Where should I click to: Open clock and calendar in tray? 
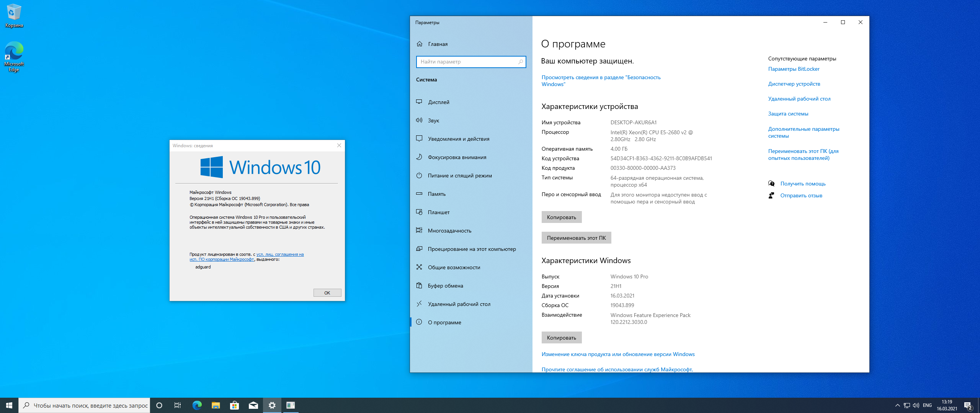point(947,405)
